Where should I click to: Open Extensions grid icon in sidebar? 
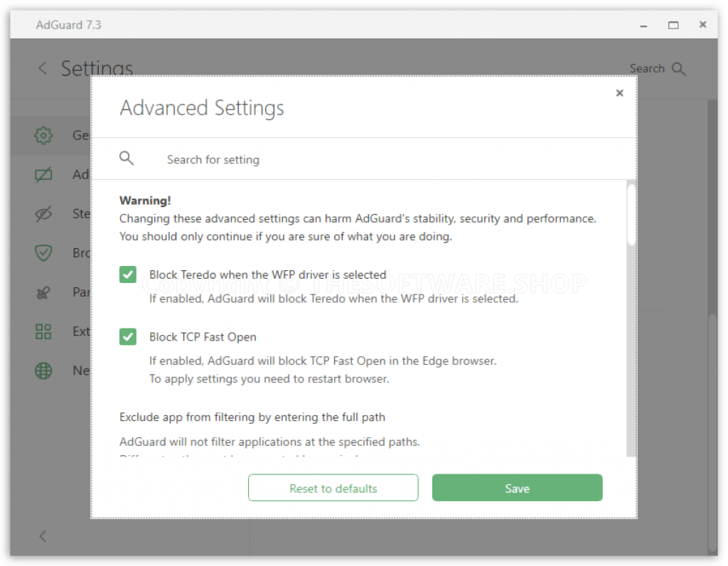click(x=43, y=331)
